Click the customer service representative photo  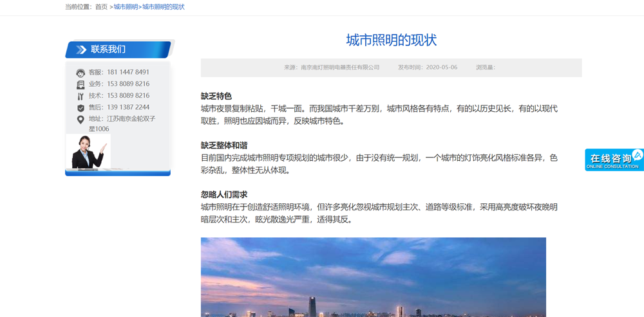click(x=88, y=152)
